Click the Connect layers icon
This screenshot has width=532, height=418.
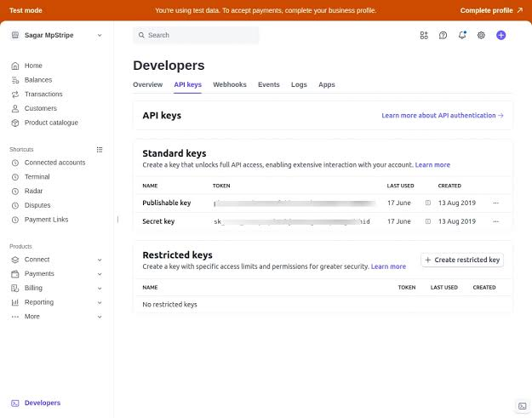coord(15,260)
